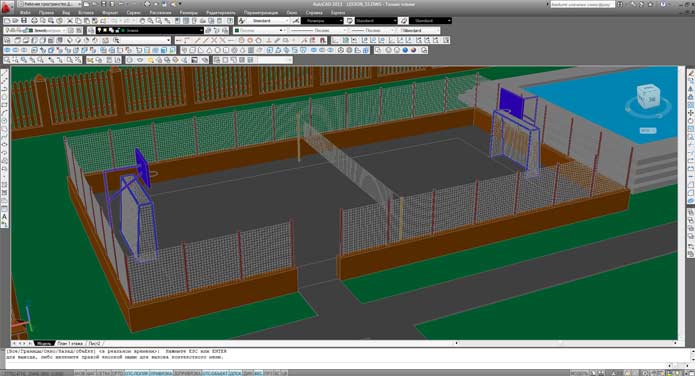Open the coordinate system menu below the ViewCube
695x376 pixels.
(648, 131)
